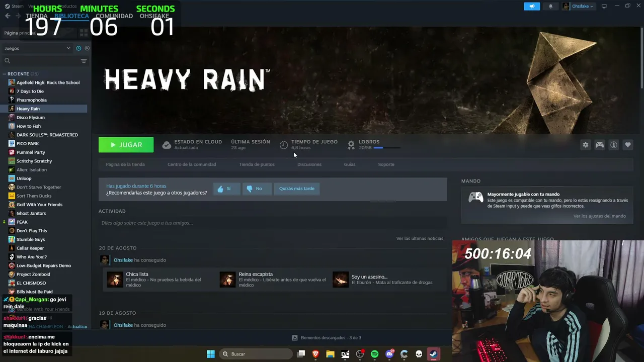Open Guías link
Image resolution: width=644 pixels, height=362 pixels.
coord(350,164)
